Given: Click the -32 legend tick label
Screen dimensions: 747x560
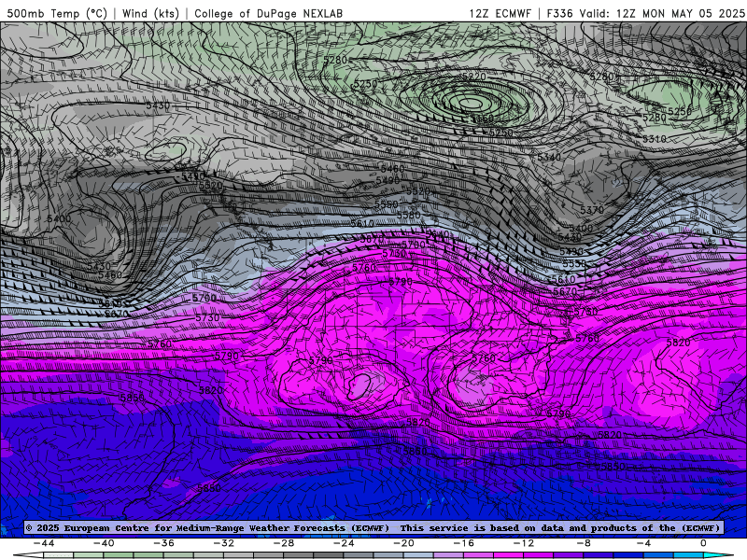Looking at the screenshot, I should tap(224, 543).
